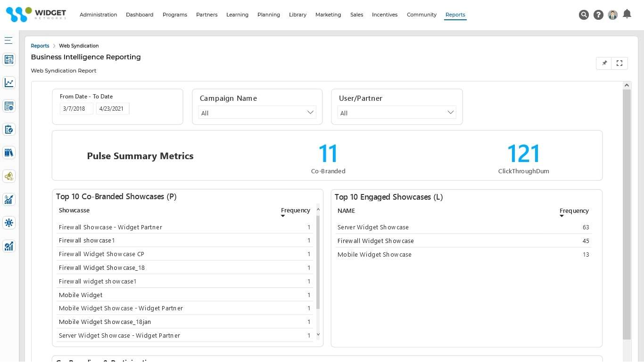Open the megaphone marketing icon in the sidebar
The image size is (644, 364).
point(8,176)
